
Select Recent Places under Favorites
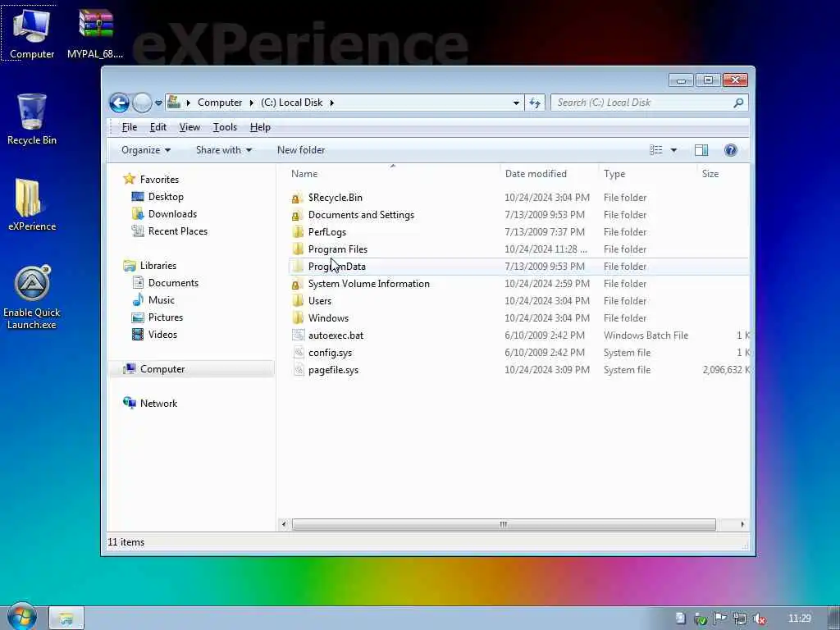click(177, 231)
